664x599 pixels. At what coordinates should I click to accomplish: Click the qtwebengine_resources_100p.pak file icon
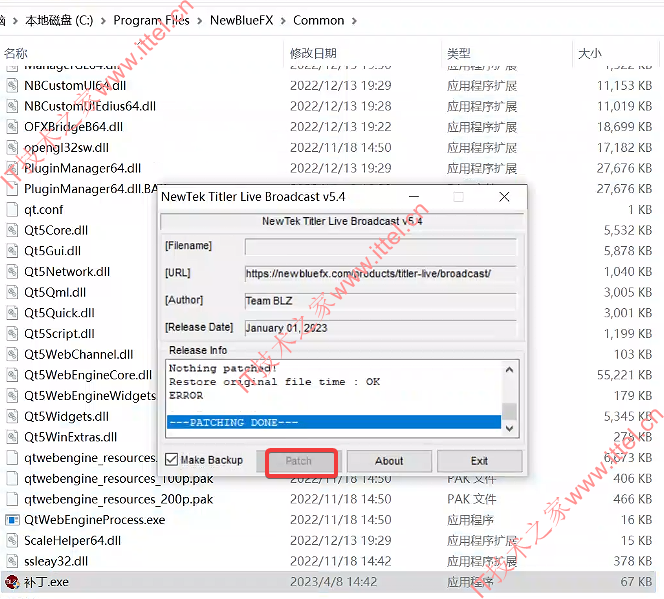pyautogui.click(x=12, y=479)
